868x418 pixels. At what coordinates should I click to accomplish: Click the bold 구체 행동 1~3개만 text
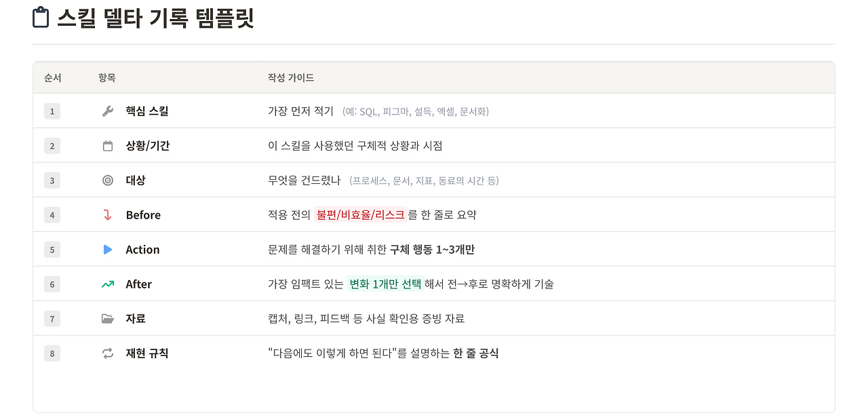pyautogui.click(x=432, y=250)
